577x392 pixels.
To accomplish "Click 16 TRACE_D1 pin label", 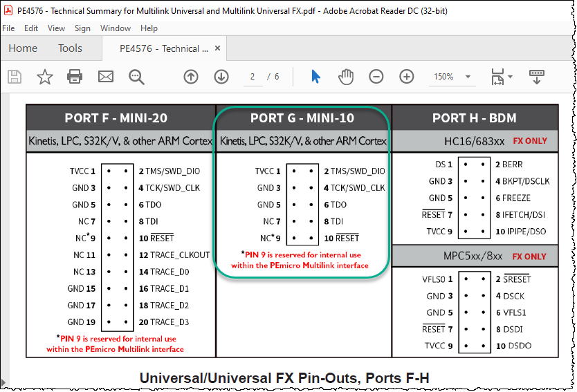I will tap(164, 289).
